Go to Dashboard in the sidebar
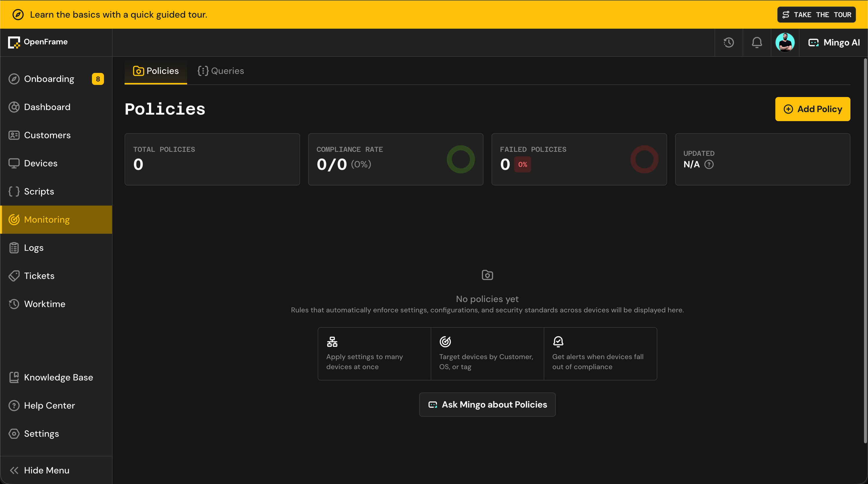Screen dimensions: 868x484 pyautogui.click(x=56, y=107)
